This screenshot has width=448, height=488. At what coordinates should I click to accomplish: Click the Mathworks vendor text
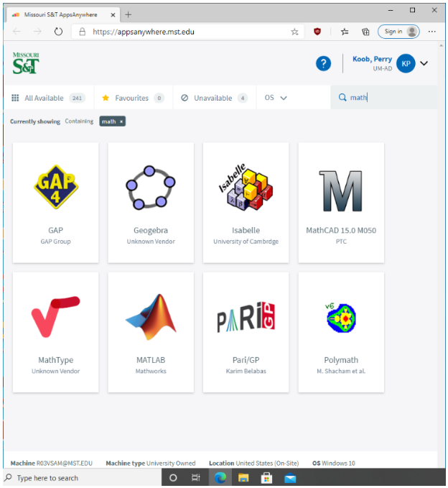151,372
